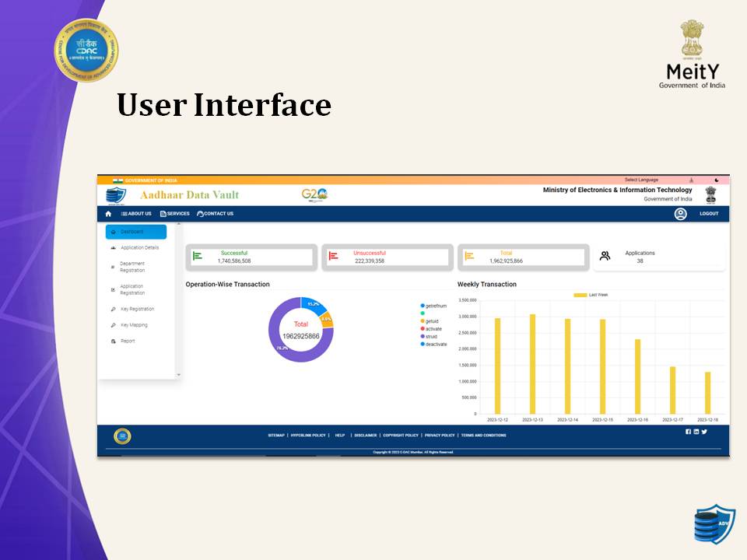Open the Select Language dropdown
The image size is (747, 560).
pos(641,180)
